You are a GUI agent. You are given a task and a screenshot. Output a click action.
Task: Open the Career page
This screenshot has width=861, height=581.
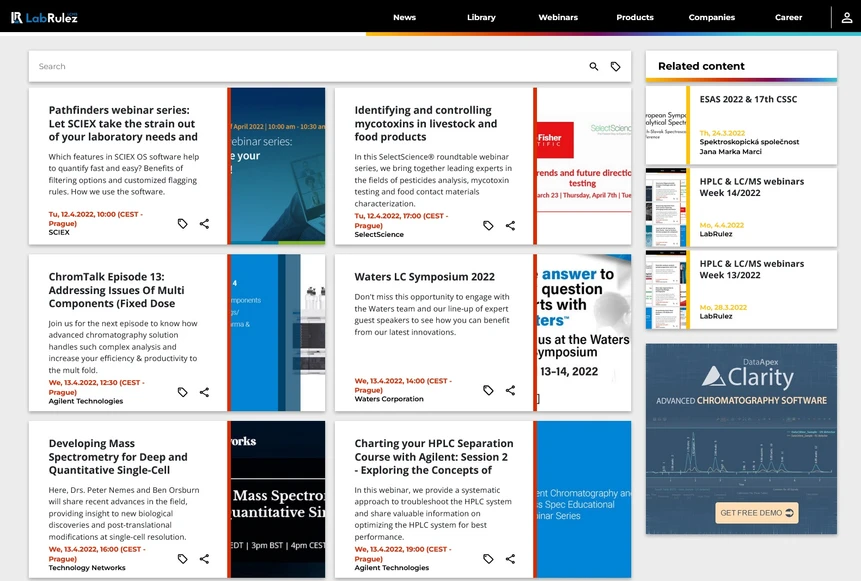(789, 18)
